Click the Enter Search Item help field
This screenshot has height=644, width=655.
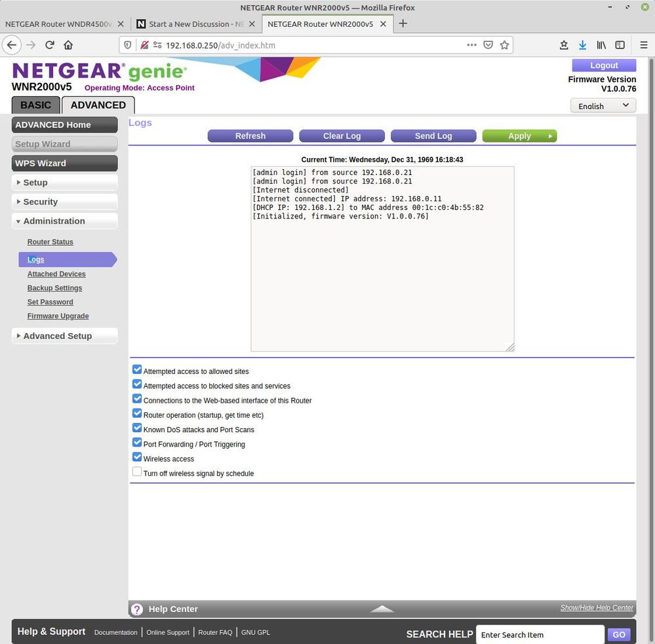(539, 635)
